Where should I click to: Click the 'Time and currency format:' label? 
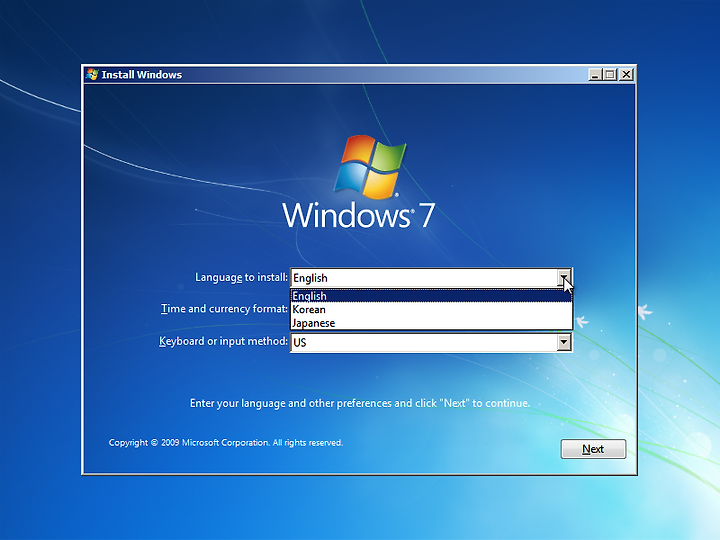224,309
